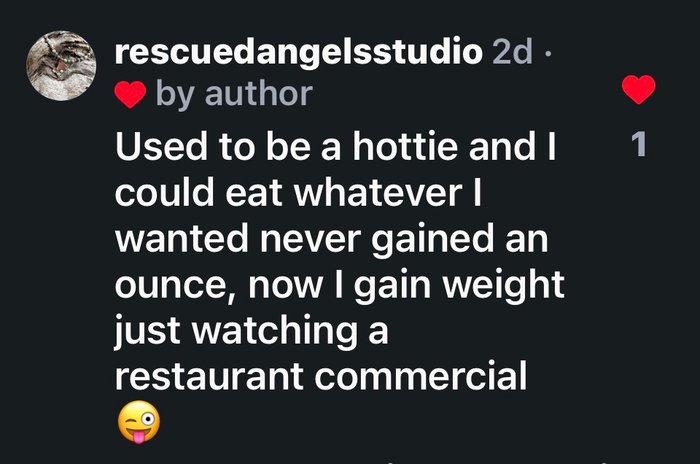700x464 pixels.
Task: Click the "2d" comment timestamp
Action: [x=512, y=53]
